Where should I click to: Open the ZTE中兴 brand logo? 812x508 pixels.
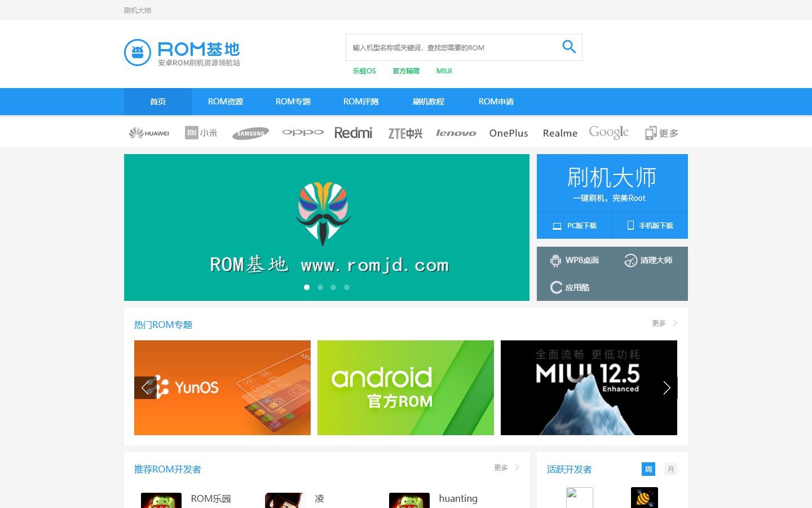tap(405, 133)
